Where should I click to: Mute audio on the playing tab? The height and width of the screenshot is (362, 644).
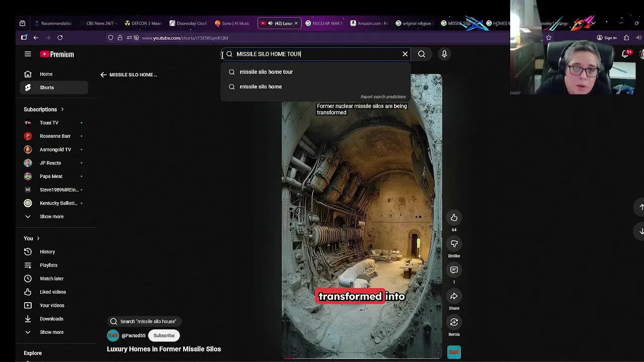click(x=270, y=23)
